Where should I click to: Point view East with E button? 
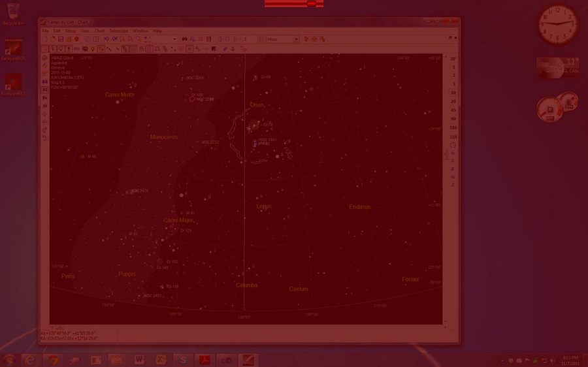click(453, 169)
